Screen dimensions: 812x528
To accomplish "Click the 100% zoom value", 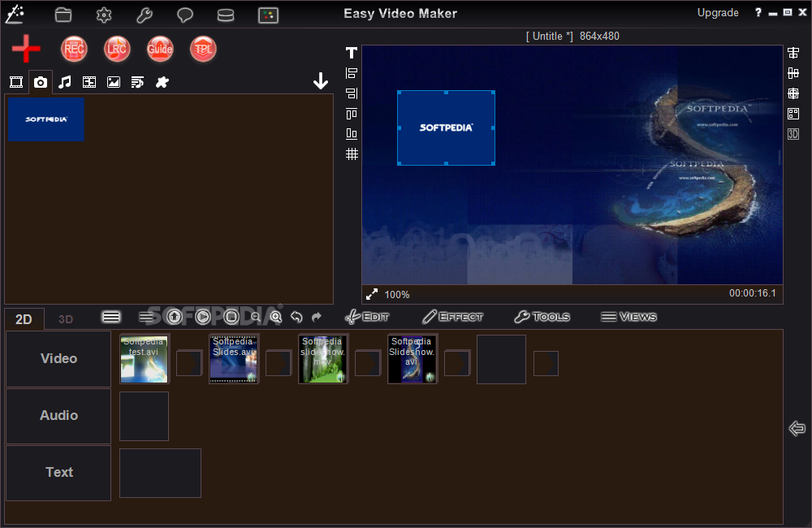I will point(397,294).
